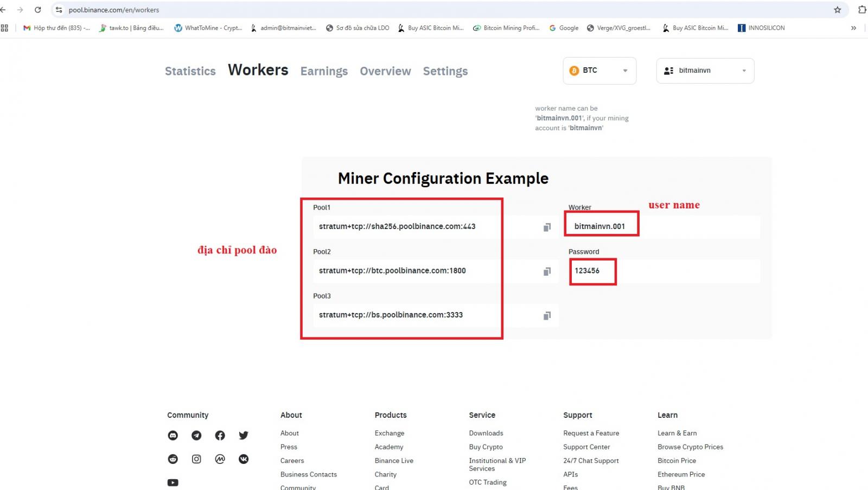Open the 24/7 Chat Support link

pos(591,461)
